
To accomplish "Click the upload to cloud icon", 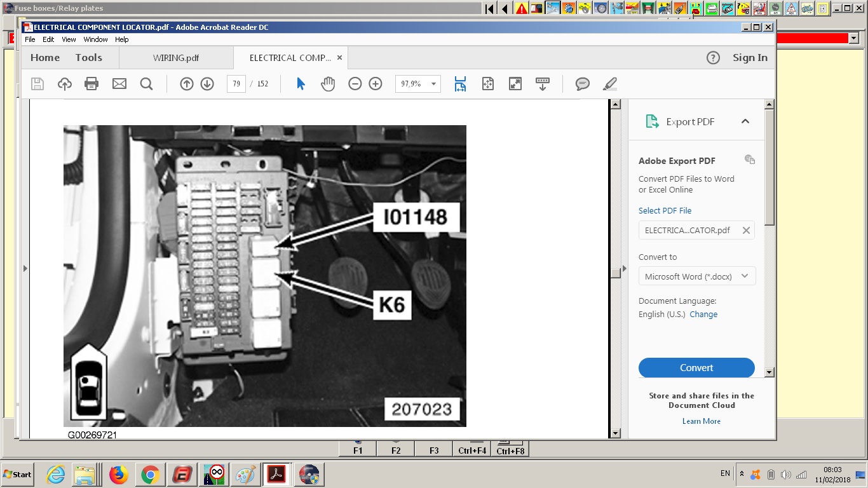I will (64, 84).
